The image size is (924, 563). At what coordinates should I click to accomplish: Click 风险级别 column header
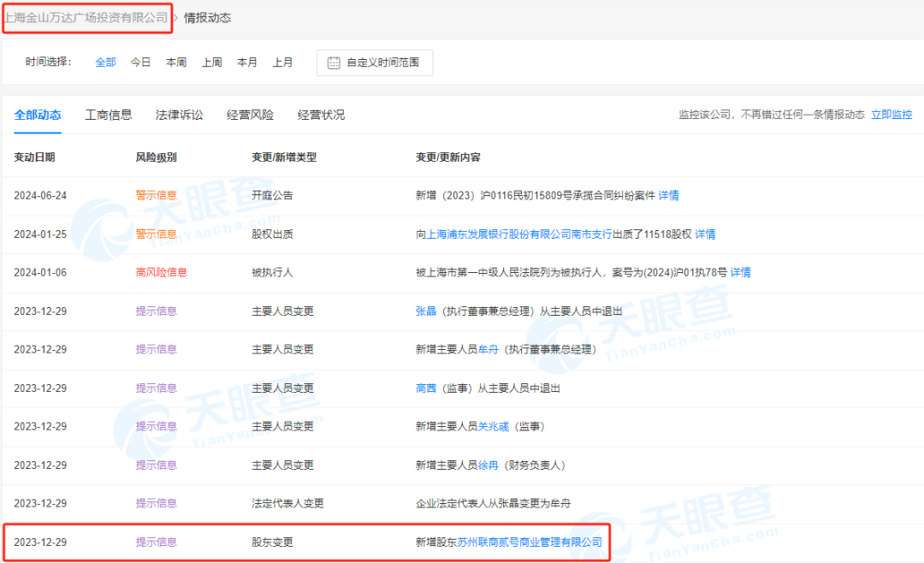tap(157, 157)
